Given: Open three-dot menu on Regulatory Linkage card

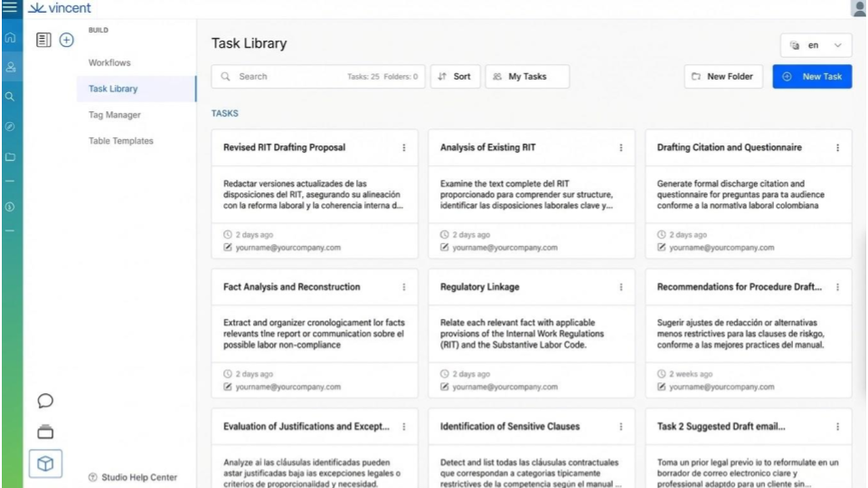Looking at the screenshot, I should coord(620,287).
